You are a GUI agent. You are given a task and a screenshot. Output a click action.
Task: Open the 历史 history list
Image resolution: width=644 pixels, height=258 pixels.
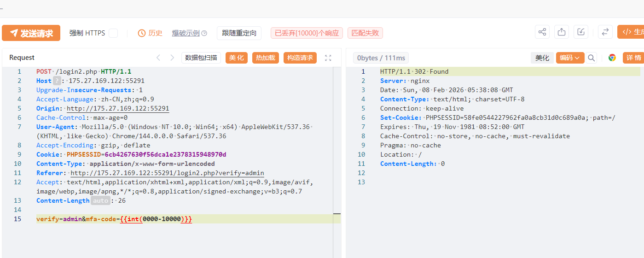click(x=151, y=33)
